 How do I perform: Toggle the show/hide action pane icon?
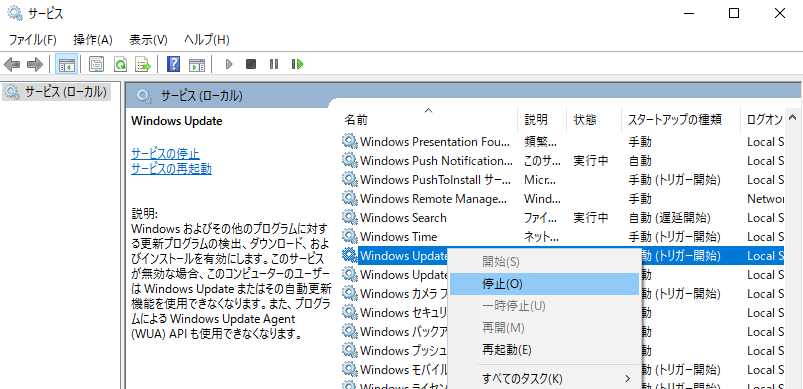(x=197, y=64)
